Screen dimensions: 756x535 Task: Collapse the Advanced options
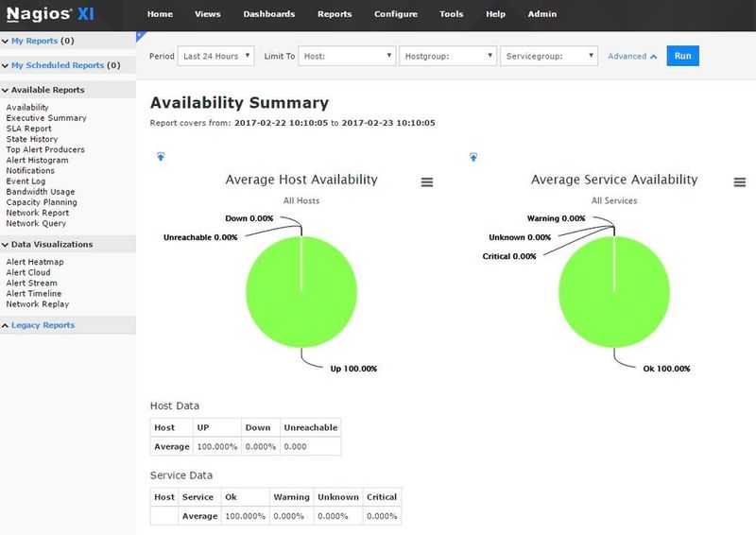(632, 56)
